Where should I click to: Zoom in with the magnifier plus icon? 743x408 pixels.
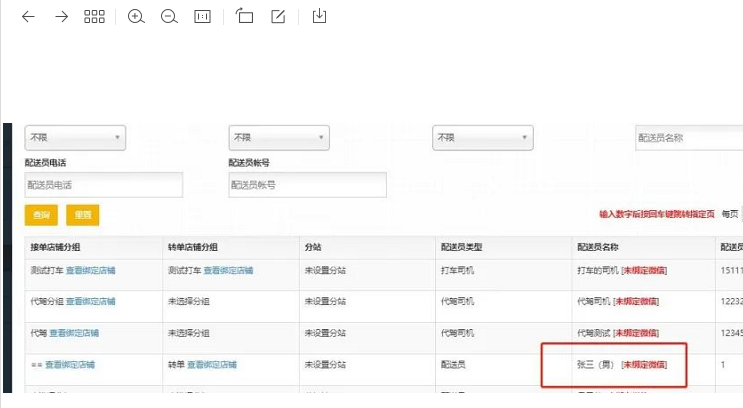point(137,17)
